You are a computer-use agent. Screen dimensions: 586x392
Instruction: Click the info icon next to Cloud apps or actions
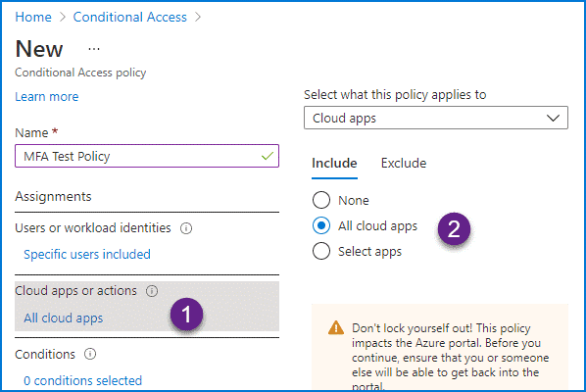[x=152, y=291]
